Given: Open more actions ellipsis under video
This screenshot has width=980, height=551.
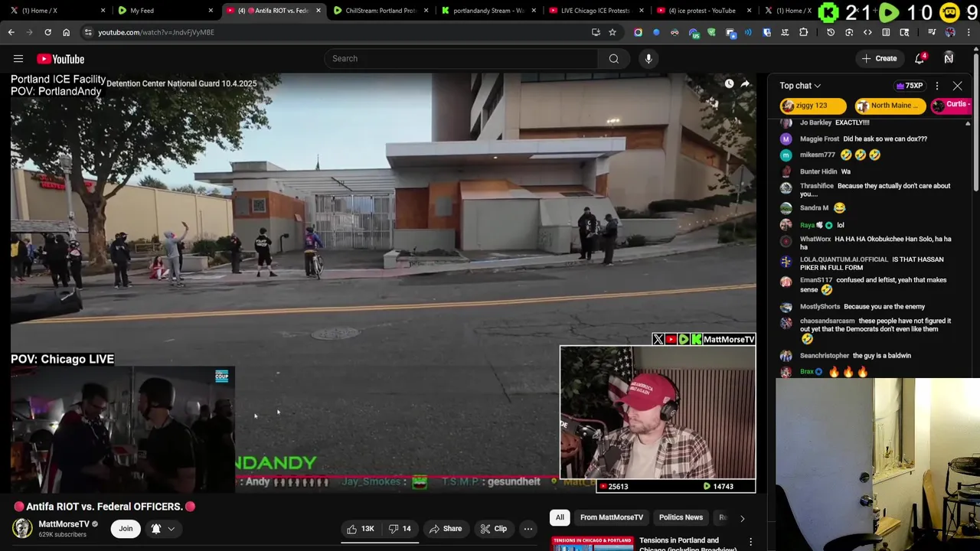Looking at the screenshot, I should [528, 529].
